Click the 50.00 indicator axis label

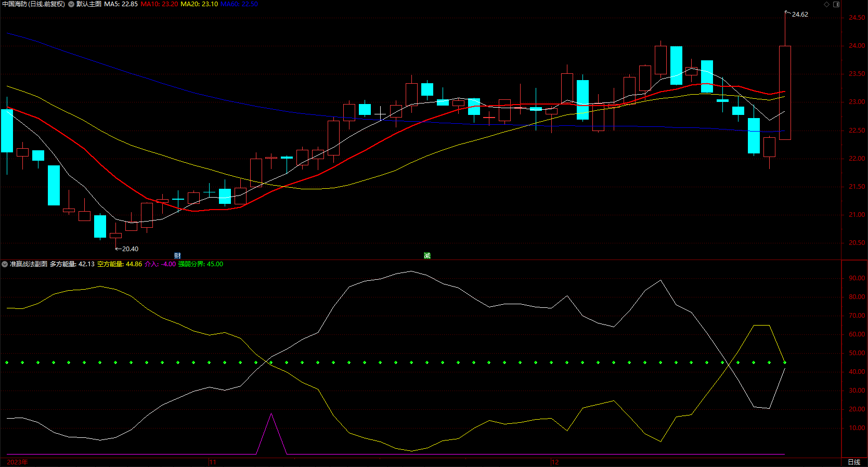click(857, 353)
